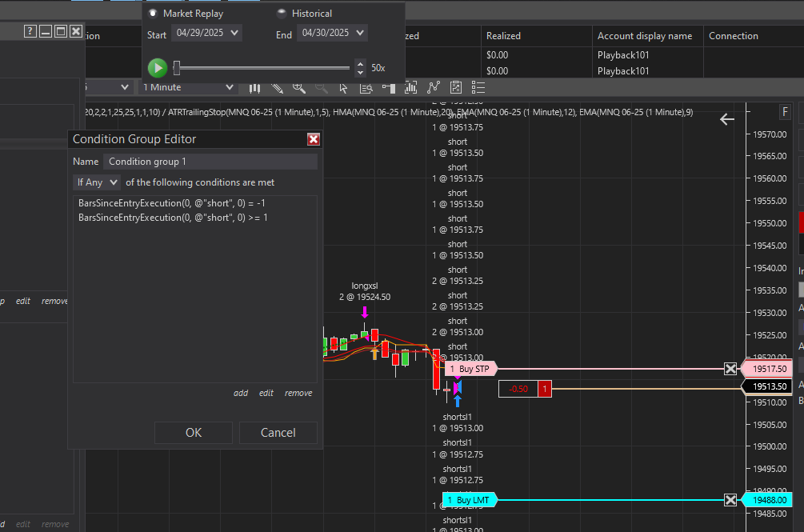Click remove link in Condition Group Editor

pyautogui.click(x=298, y=393)
